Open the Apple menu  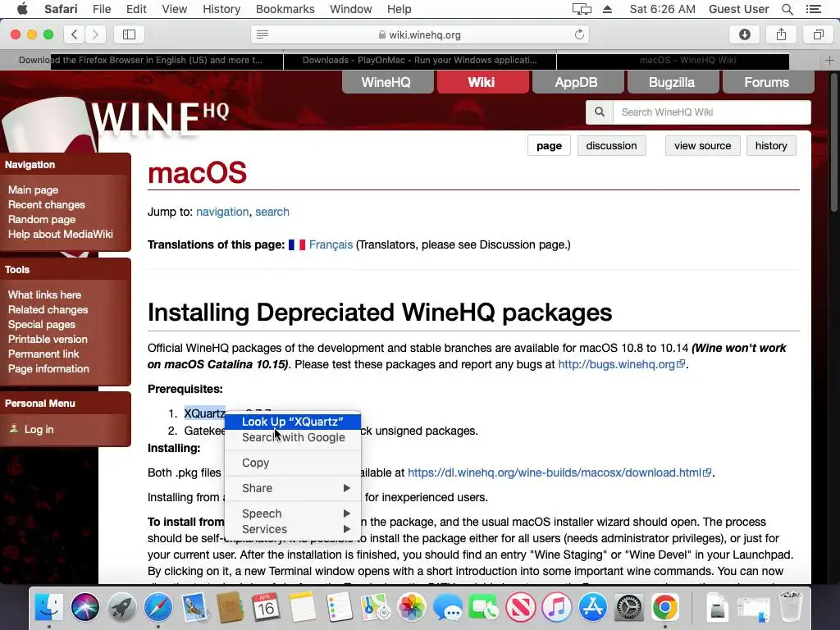point(22,9)
